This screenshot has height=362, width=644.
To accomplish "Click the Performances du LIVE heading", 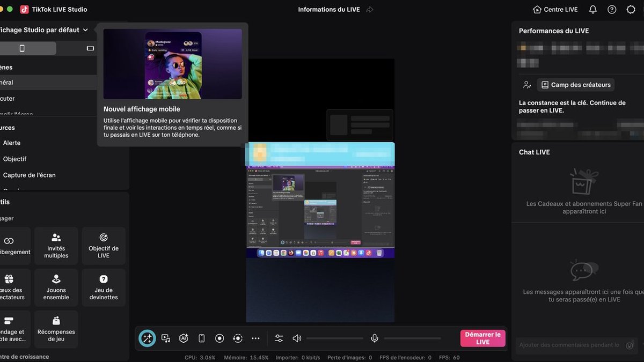I will 554,31.
